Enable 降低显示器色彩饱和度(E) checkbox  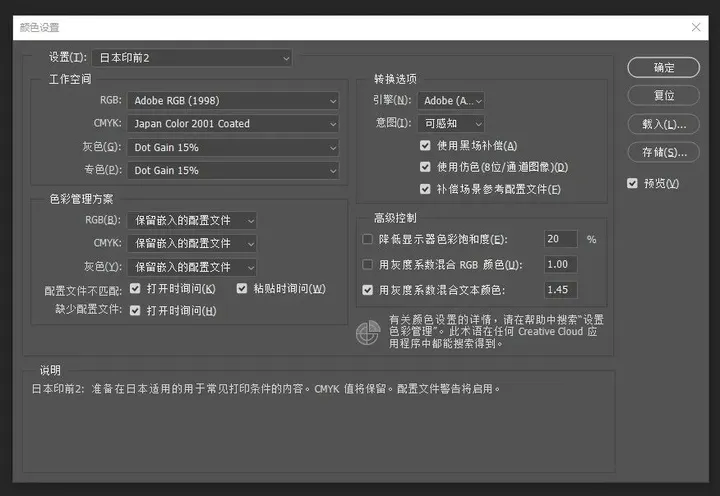(367, 239)
